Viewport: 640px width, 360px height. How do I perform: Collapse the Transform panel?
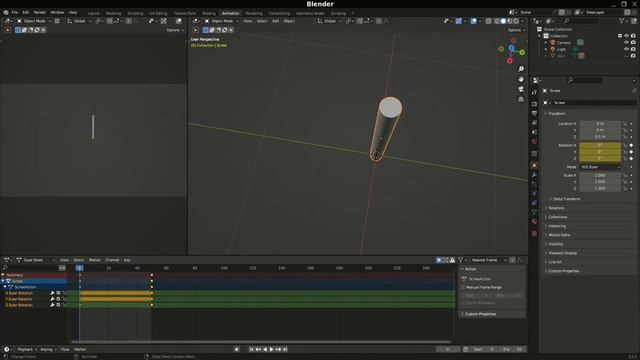[x=556, y=113]
